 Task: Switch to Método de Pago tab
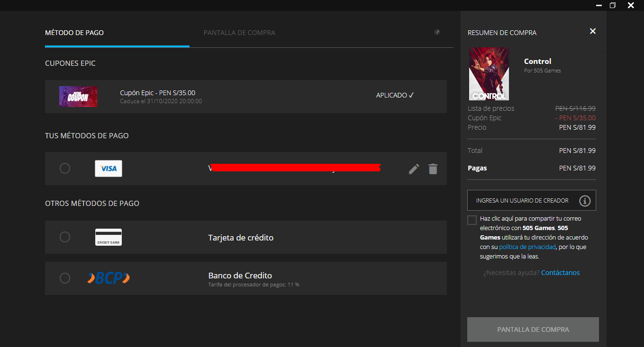(74, 33)
